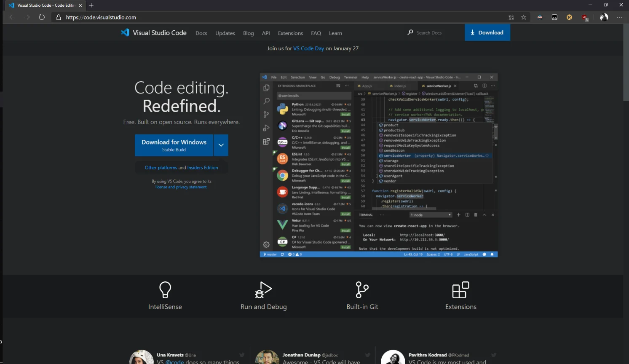The image size is (629, 364).
Task: Click the browser back arrow
Action: point(12,17)
